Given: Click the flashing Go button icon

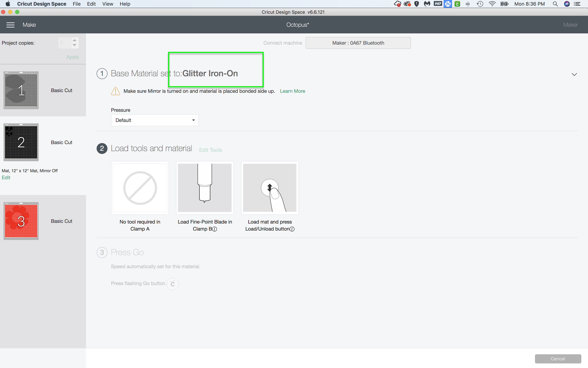Looking at the screenshot, I should [x=173, y=283].
